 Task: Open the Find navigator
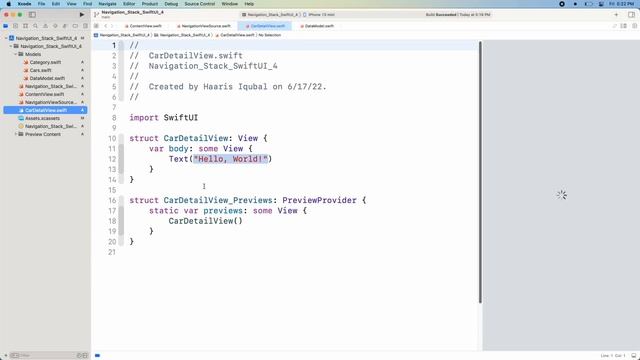[x=36, y=26]
